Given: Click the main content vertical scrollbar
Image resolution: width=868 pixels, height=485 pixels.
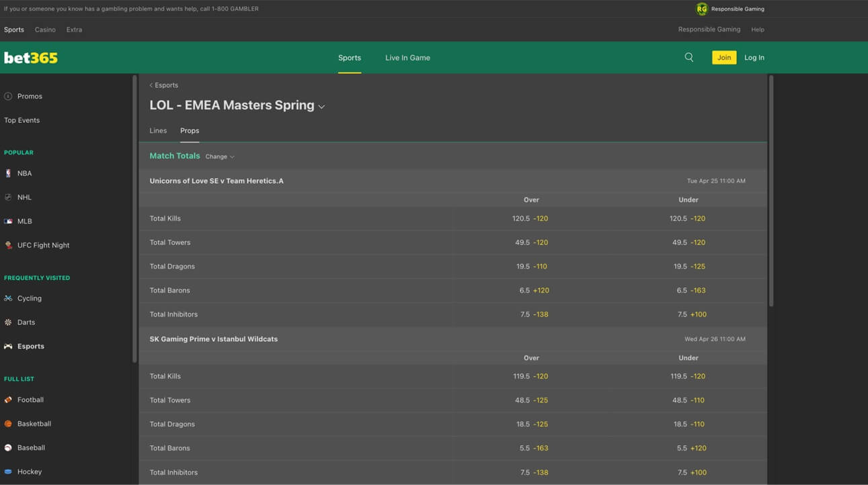Looking at the screenshot, I should coord(771,191).
